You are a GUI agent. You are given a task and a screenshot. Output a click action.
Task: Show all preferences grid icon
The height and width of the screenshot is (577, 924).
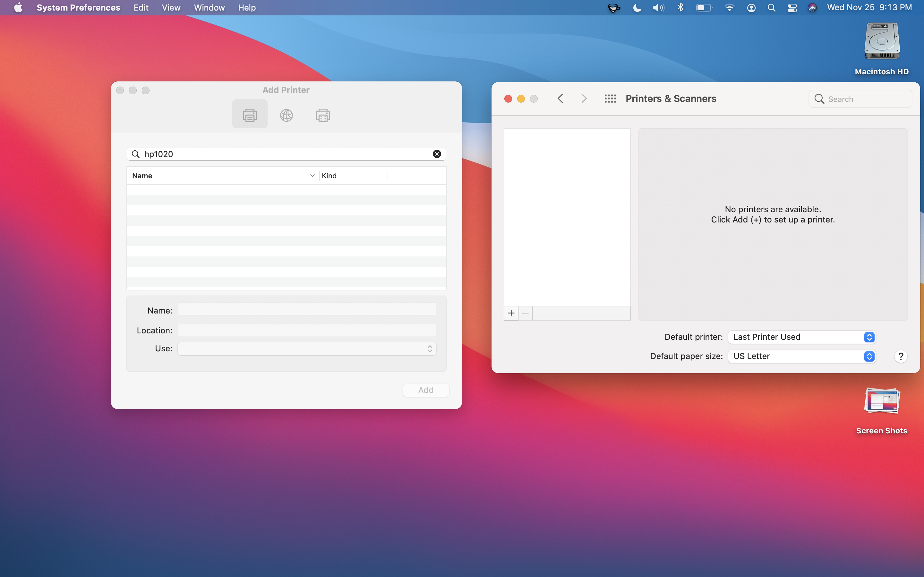610,99
